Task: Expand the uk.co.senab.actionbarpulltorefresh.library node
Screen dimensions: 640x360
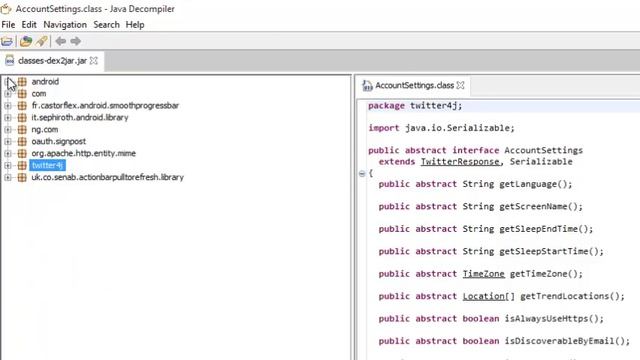Action: coord(8,178)
